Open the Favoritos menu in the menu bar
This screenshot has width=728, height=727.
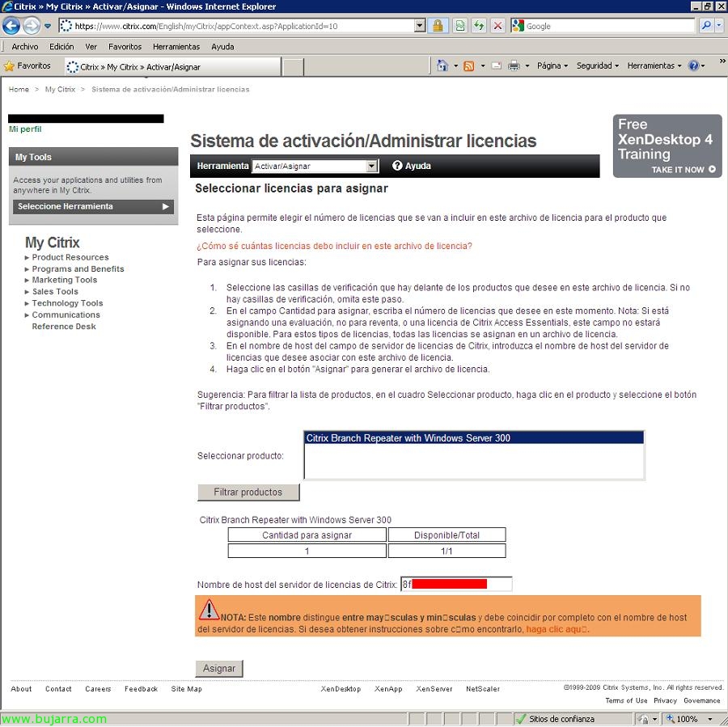(125, 46)
